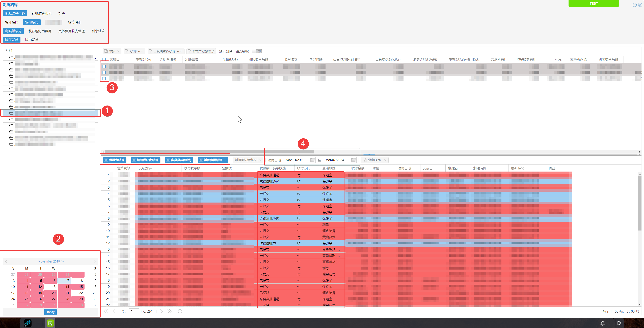Go to first page of lower grid
The width and height of the screenshot is (644, 328).
(x=106, y=311)
